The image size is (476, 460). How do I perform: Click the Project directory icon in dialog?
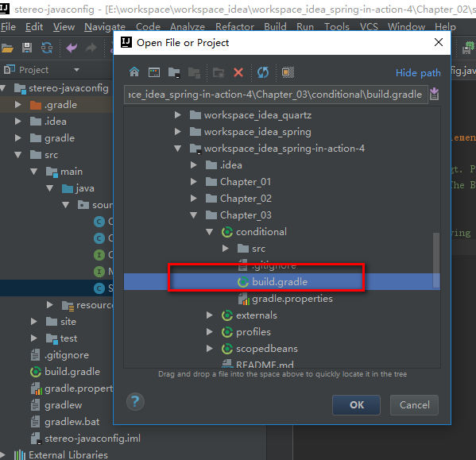pyautogui.click(x=174, y=72)
